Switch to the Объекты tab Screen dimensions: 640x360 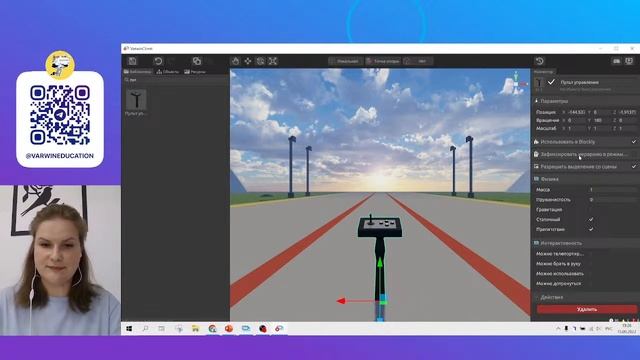click(x=168, y=71)
